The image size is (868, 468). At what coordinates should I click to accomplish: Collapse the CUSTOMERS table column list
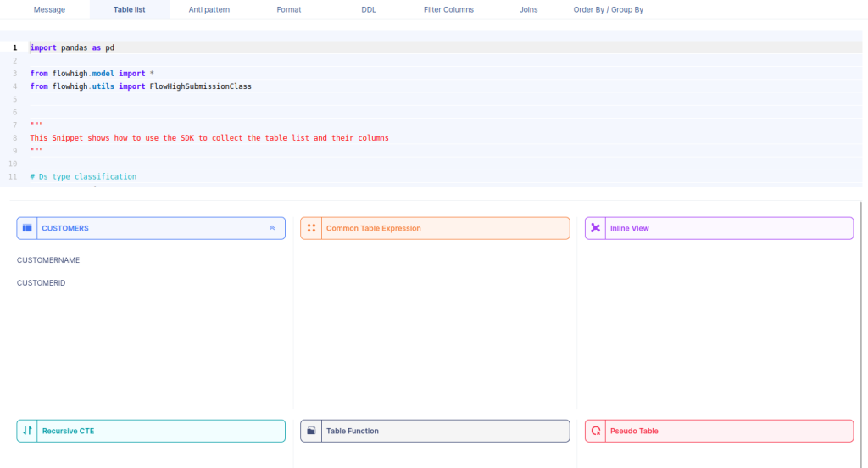coord(272,228)
